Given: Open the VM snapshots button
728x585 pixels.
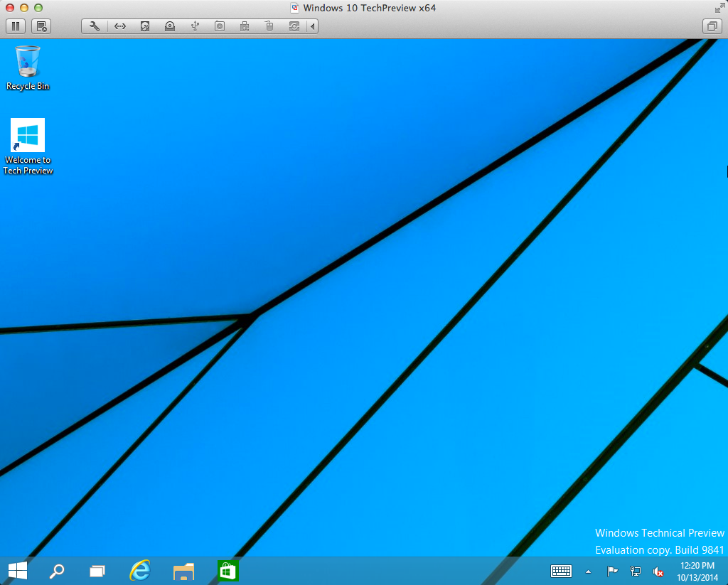Looking at the screenshot, I should coord(41,26).
